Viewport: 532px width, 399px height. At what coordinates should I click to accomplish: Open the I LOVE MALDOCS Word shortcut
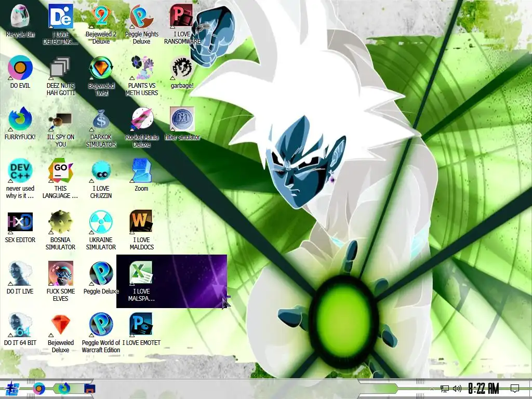coord(141,222)
